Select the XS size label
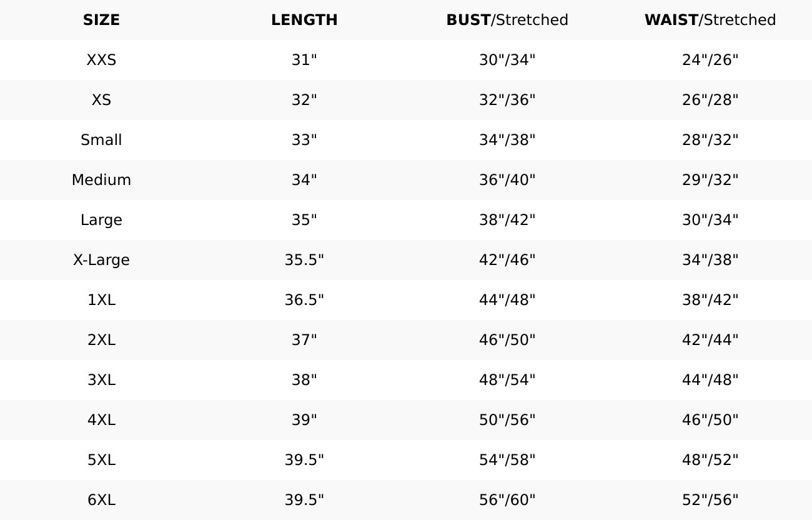 (x=101, y=100)
